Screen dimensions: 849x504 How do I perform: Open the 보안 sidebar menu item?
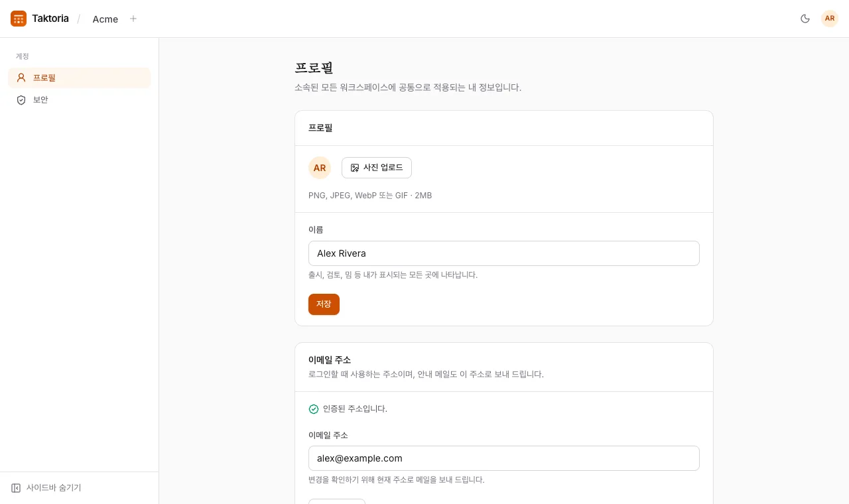tap(80, 99)
